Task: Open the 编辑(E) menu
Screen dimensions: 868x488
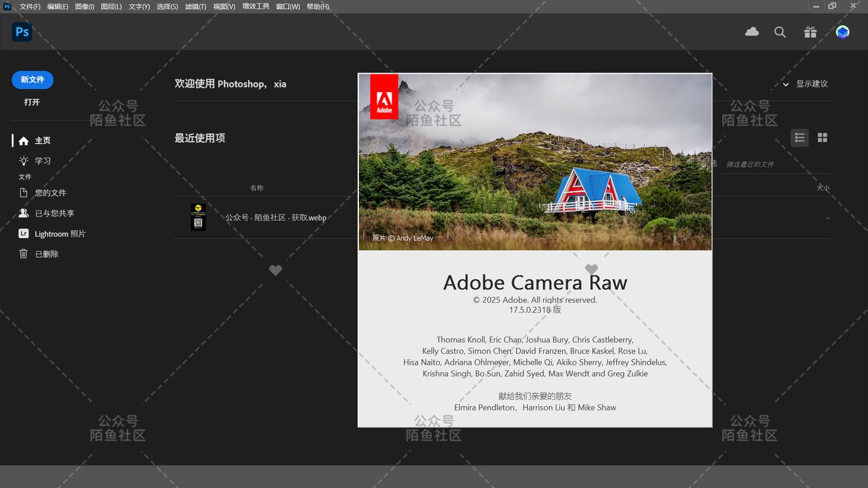Action: [58, 6]
